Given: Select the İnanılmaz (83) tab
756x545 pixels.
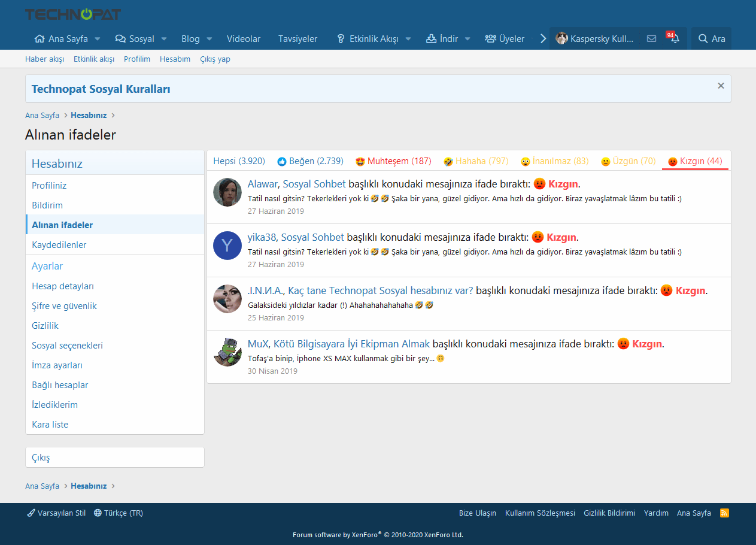Looking at the screenshot, I should [555, 161].
